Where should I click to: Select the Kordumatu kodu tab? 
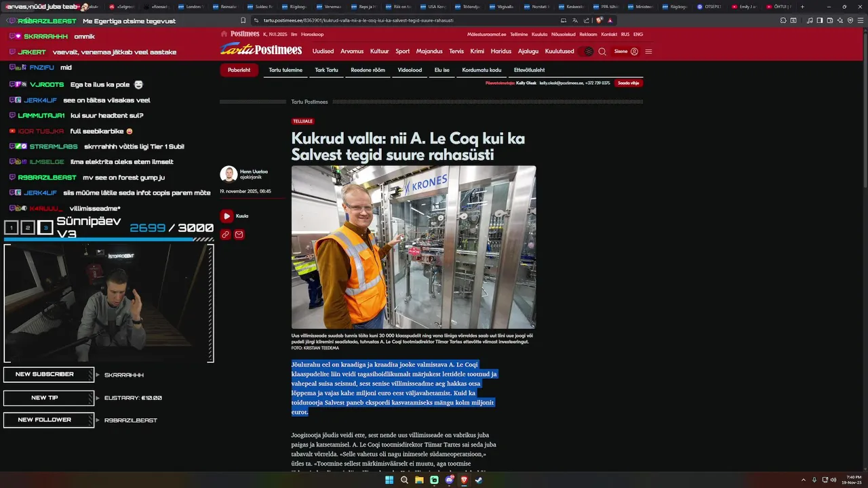coord(482,70)
